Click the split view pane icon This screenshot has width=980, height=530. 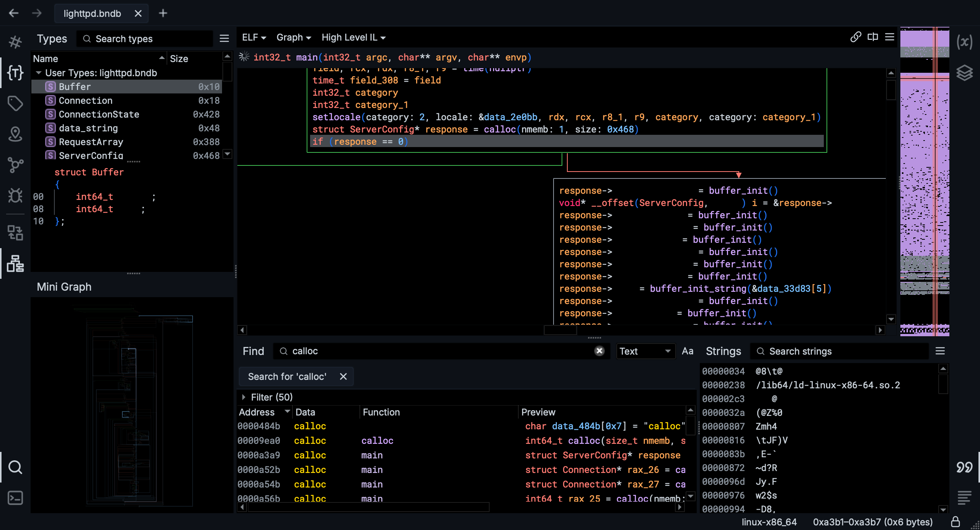[x=873, y=37]
